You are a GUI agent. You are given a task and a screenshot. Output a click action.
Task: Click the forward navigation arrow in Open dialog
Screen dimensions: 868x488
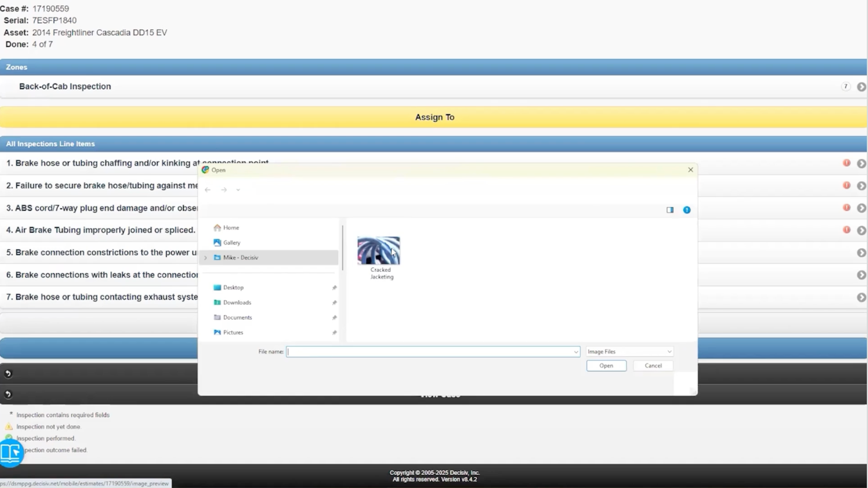click(224, 189)
